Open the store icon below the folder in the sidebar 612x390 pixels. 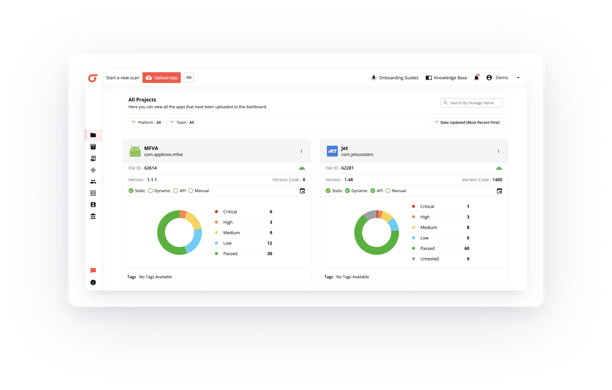coord(93,147)
